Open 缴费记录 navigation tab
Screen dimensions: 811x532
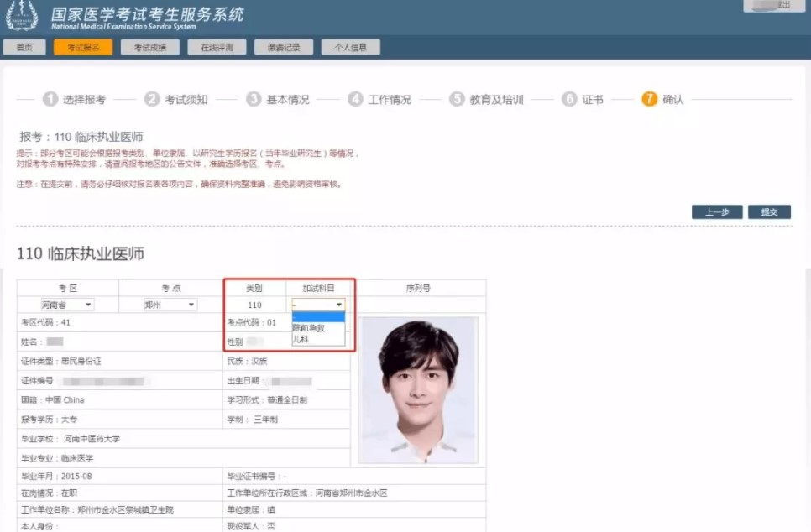pyautogui.click(x=283, y=48)
